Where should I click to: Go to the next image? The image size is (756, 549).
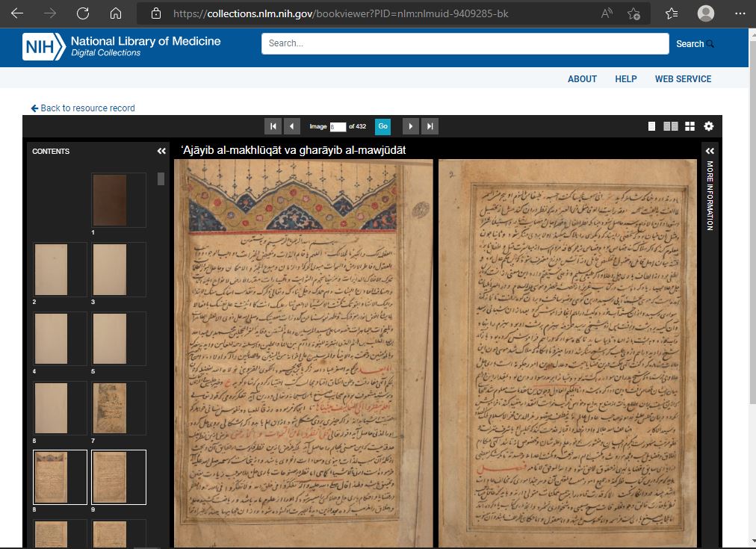[x=411, y=126]
